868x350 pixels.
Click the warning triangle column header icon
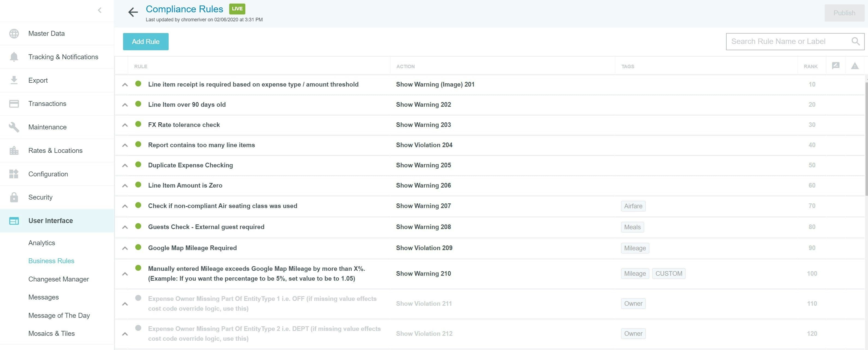pyautogui.click(x=855, y=66)
